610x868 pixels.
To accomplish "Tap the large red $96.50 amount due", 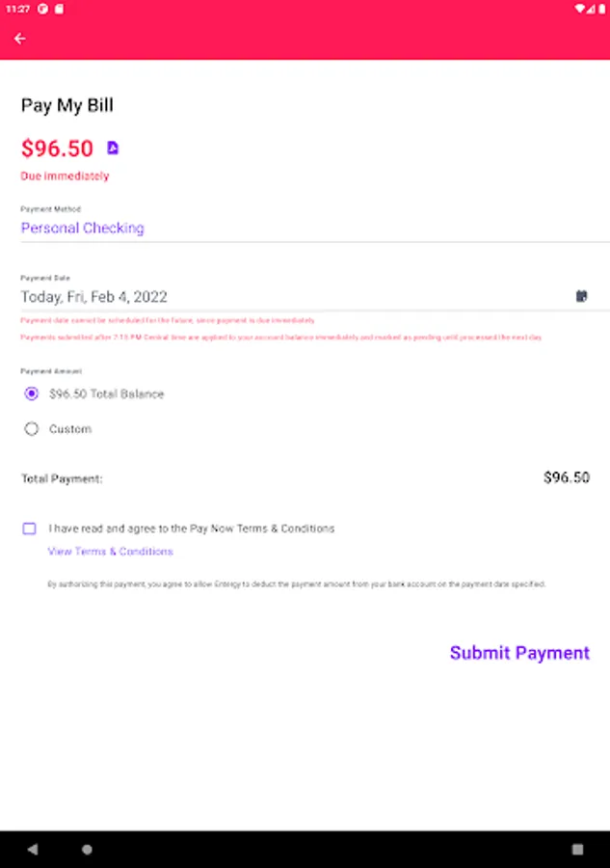I will pyautogui.click(x=58, y=149).
